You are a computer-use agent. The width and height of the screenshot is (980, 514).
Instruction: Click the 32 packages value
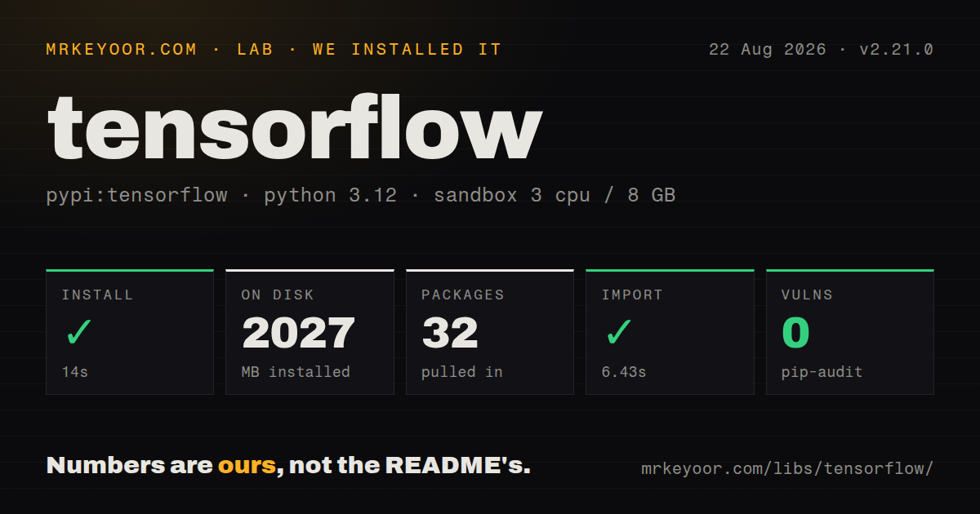click(450, 333)
